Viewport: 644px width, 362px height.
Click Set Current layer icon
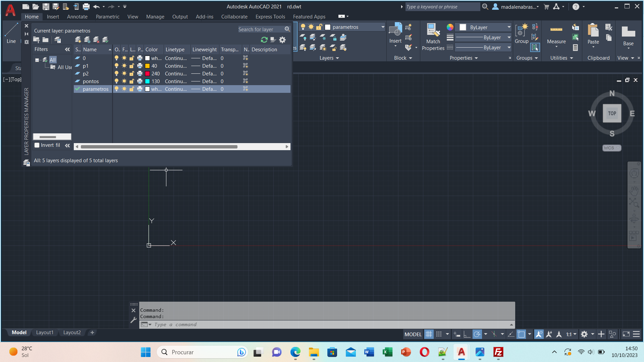click(x=105, y=40)
